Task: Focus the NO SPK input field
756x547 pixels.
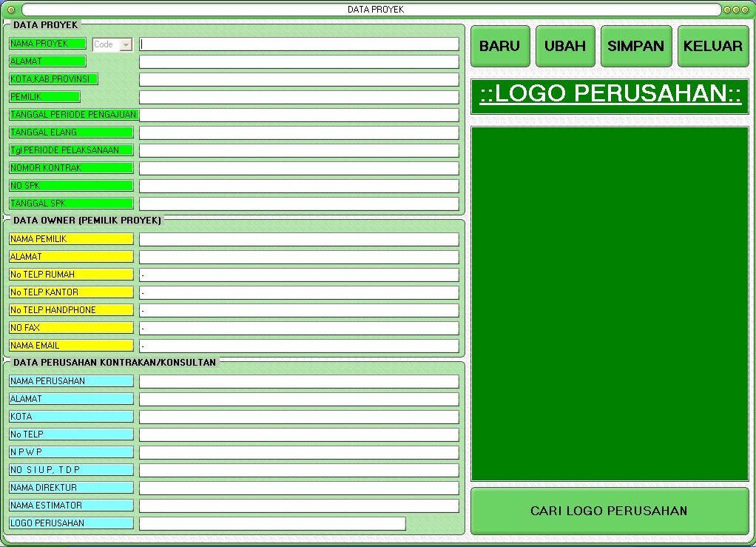Action: [x=299, y=187]
